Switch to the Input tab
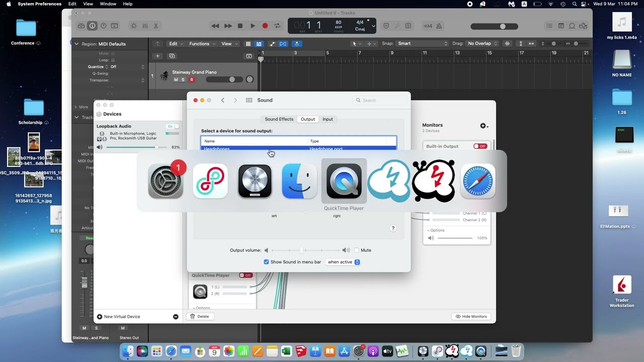The width and height of the screenshot is (644, 362). click(328, 119)
